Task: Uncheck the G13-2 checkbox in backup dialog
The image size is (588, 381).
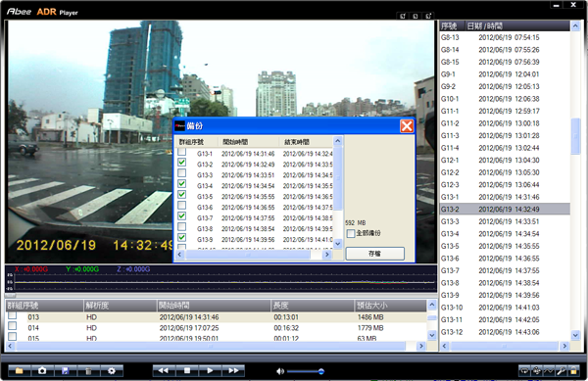Action: point(182,163)
